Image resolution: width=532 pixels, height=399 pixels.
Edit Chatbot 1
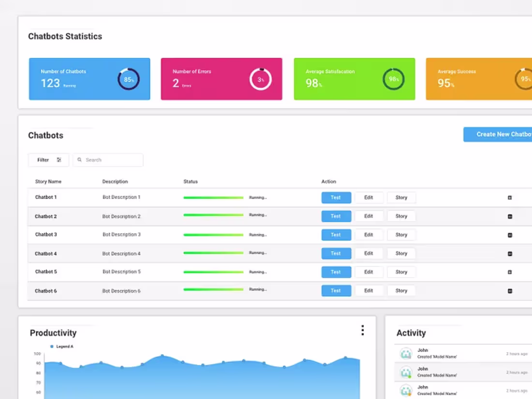tap(369, 197)
